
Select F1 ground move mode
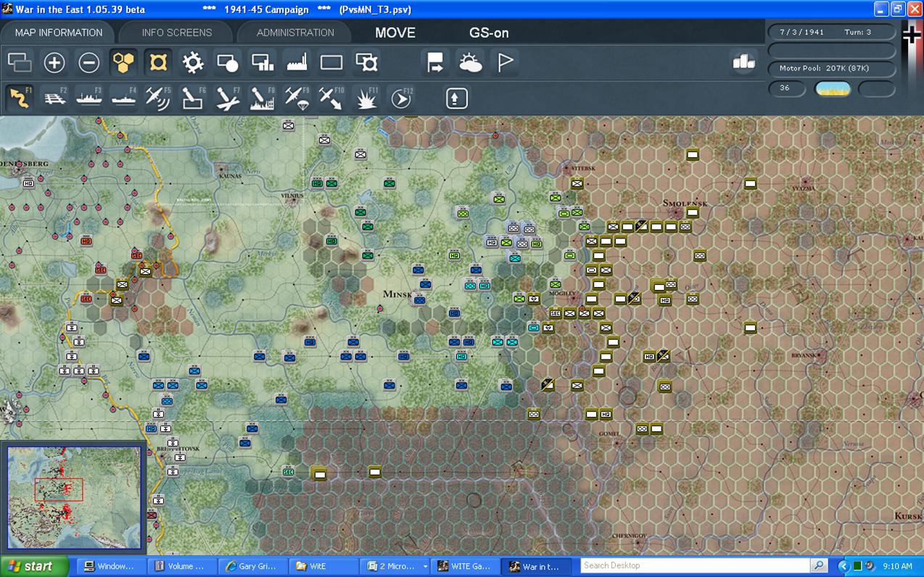click(20, 98)
